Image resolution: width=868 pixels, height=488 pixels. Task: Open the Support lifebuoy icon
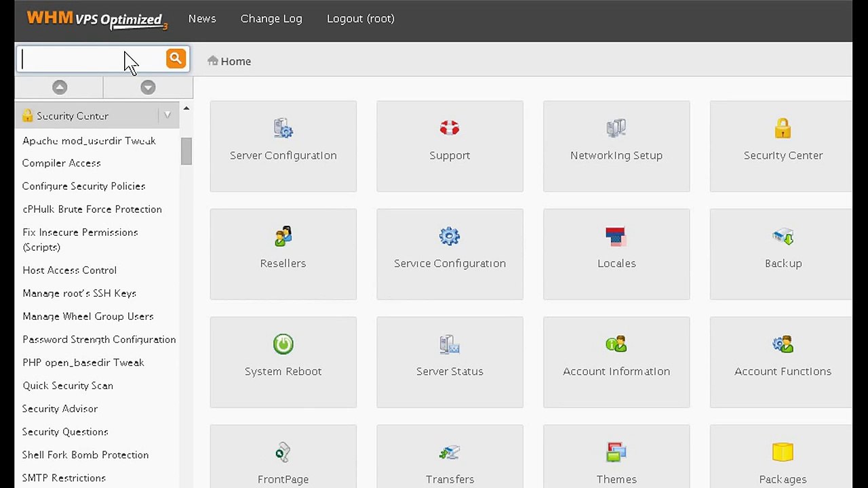pos(450,128)
